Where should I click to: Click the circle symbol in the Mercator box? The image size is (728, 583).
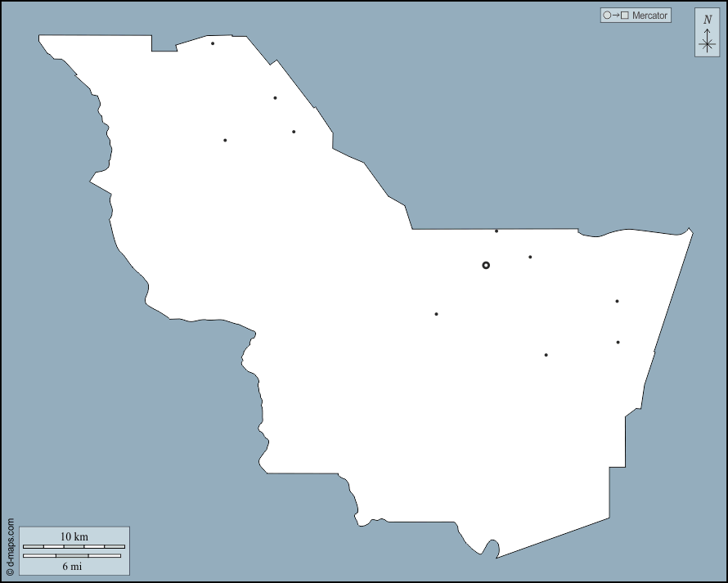point(607,16)
